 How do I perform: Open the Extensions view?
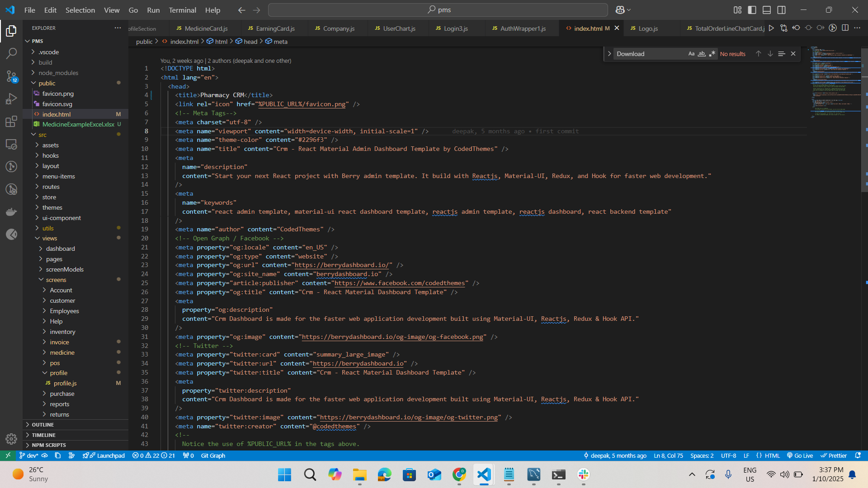pos(11,121)
